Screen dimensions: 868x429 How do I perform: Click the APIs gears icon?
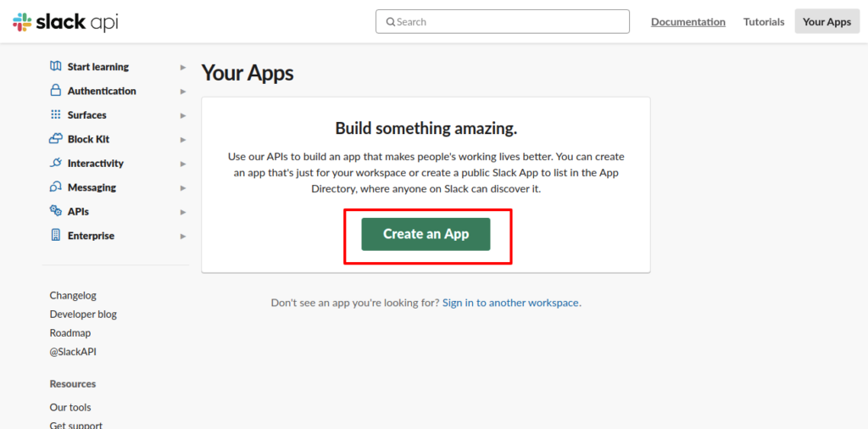click(x=56, y=212)
